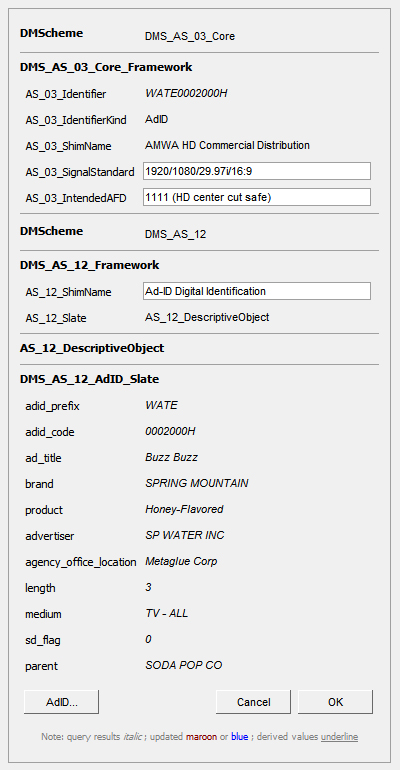The image size is (400, 770).
Task: Click the brand value SPRING MOUNTAIN
Action: [197, 483]
